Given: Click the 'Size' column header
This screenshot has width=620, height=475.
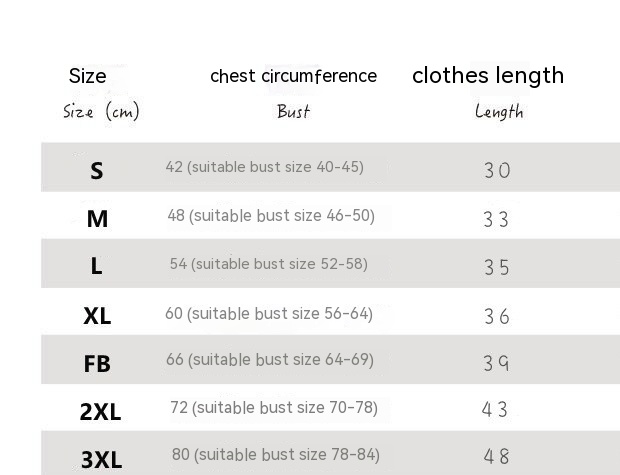Looking at the screenshot, I should (87, 76).
